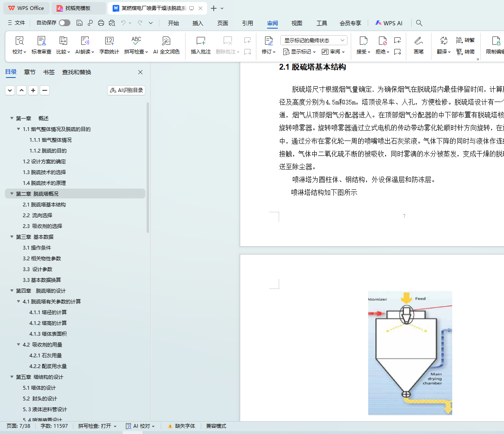Screen dimensions: 504x434
Task: Convert text with 转简 button
Action: pos(465,52)
